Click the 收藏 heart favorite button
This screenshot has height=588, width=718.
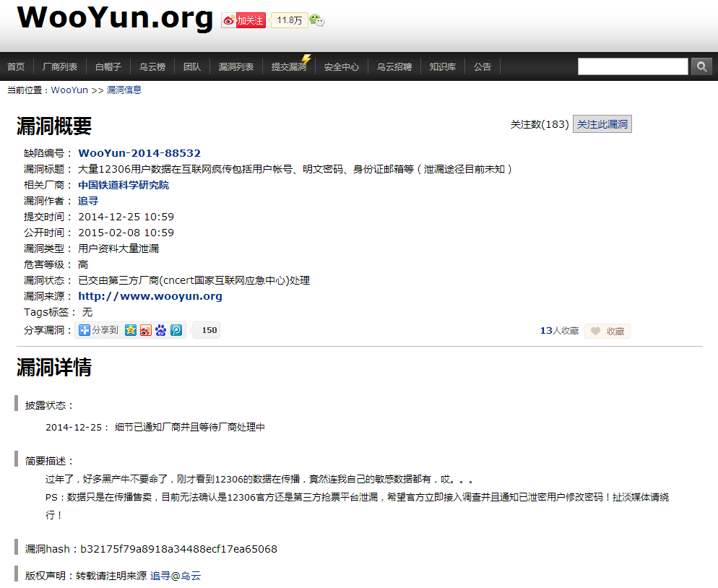[607, 331]
